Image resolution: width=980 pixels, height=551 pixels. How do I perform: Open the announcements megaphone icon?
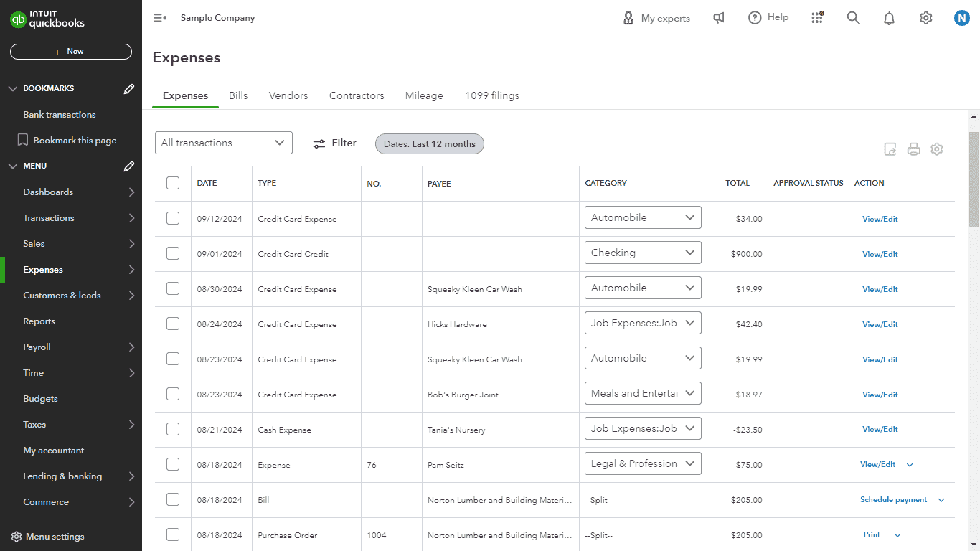[718, 17]
